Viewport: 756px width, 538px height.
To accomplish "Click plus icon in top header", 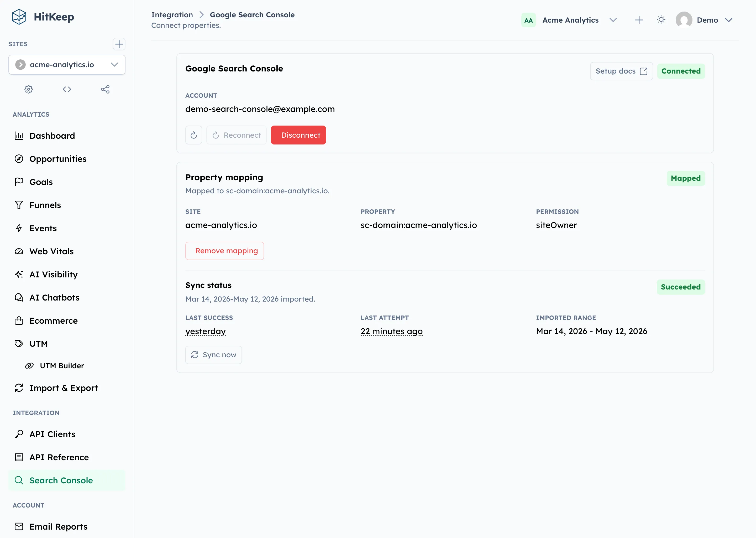I will [x=639, y=20].
